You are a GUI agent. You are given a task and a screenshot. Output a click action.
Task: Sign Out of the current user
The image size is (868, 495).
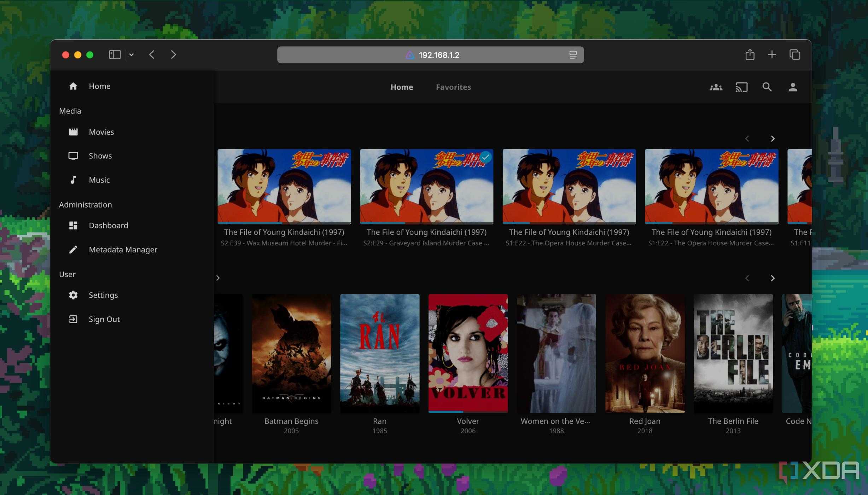pyautogui.click(x=104, y=319)
